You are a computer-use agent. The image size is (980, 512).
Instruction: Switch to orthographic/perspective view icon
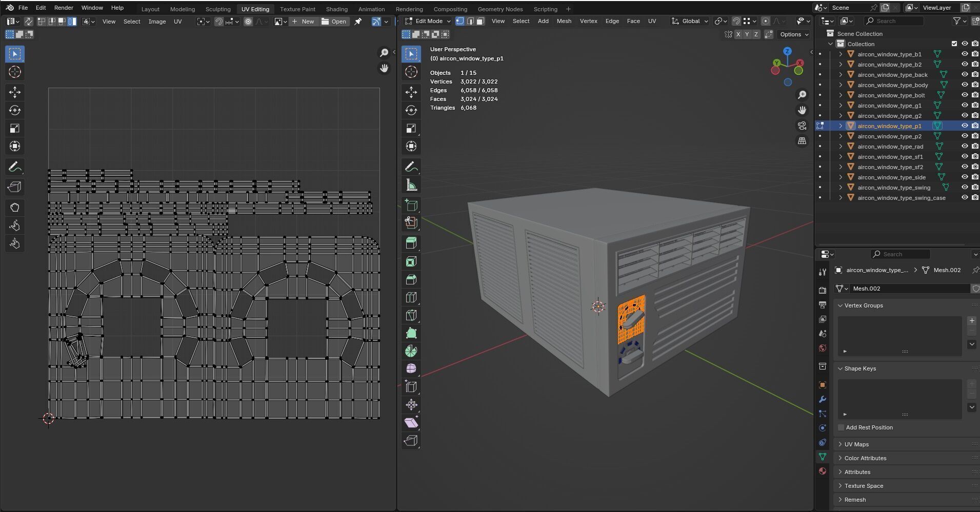pos(802,141)
